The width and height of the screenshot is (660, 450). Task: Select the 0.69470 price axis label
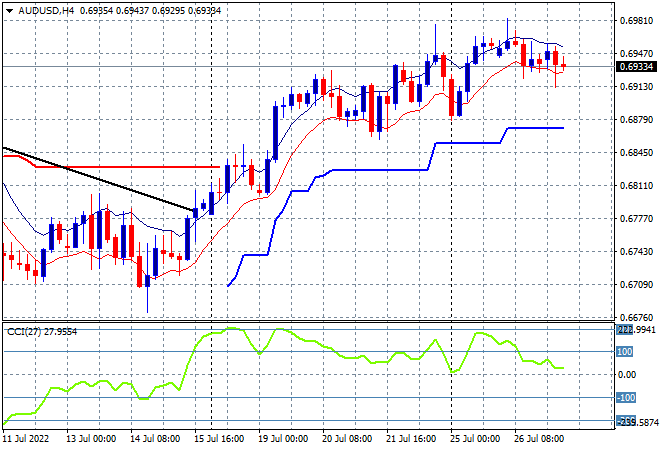[x=636, y=53]
